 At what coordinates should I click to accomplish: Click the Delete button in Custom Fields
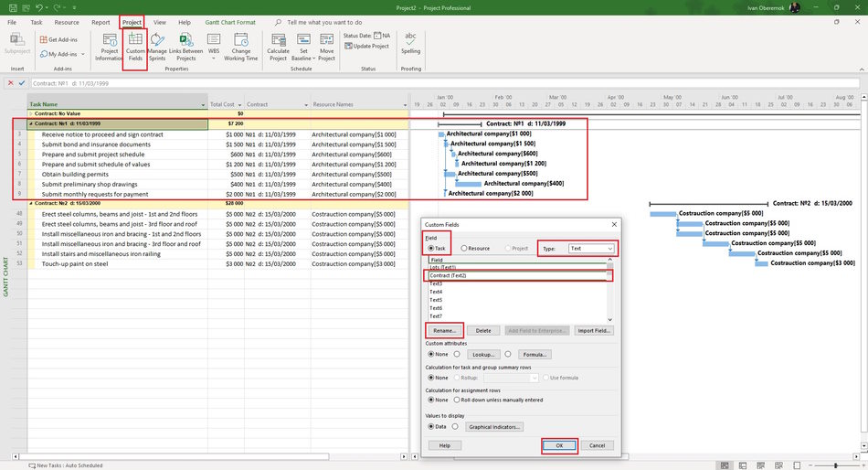click(x=483, y=330)
